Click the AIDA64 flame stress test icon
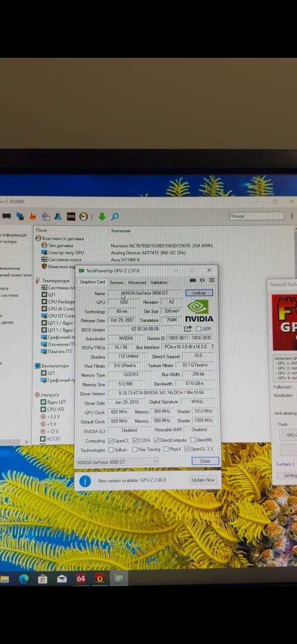297x644 pixels. click(33, 216)
